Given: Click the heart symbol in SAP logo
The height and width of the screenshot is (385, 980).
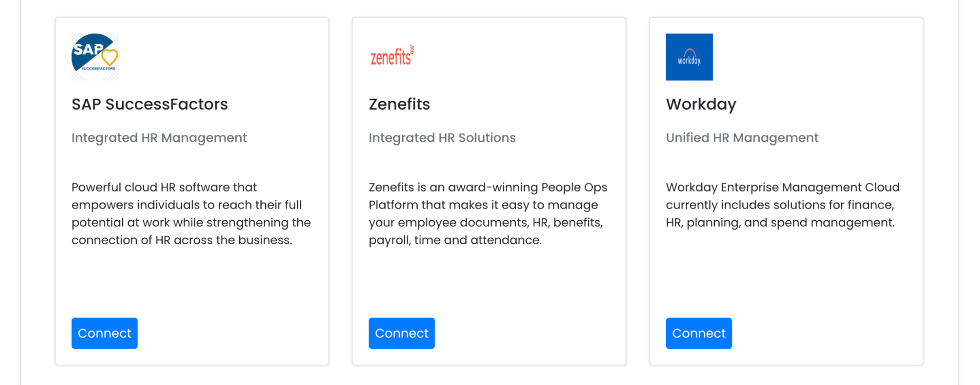Looking at the screenshot, I should 110,57.
